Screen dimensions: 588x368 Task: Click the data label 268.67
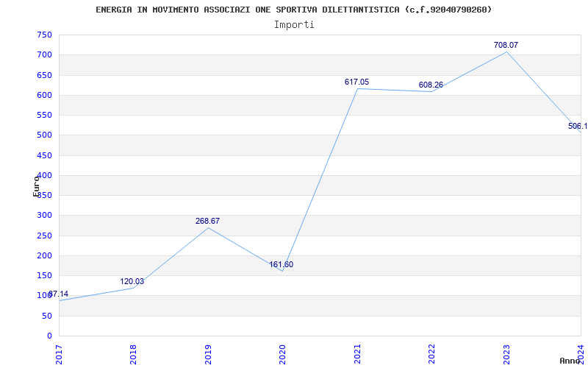(207, 221)
